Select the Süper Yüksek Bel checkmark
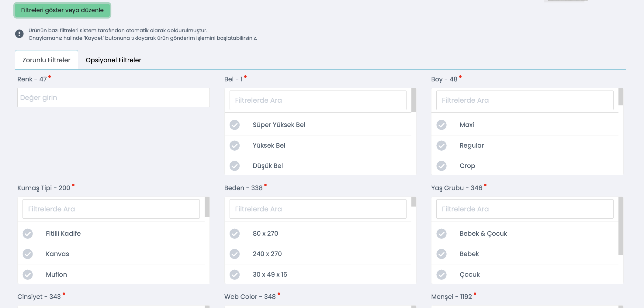 (x=234, y=125)
